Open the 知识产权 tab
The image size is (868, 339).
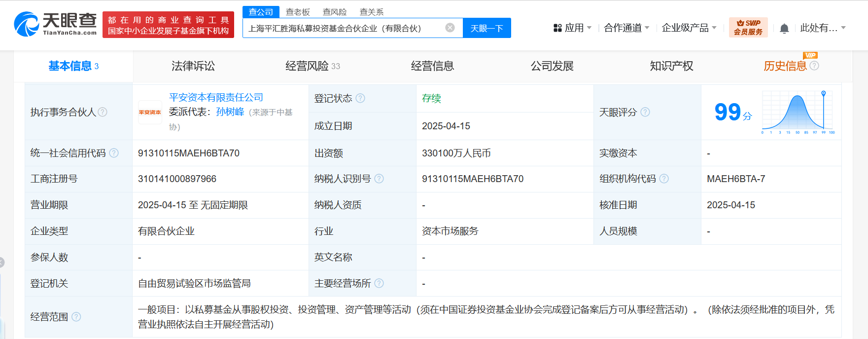(671, 66)
